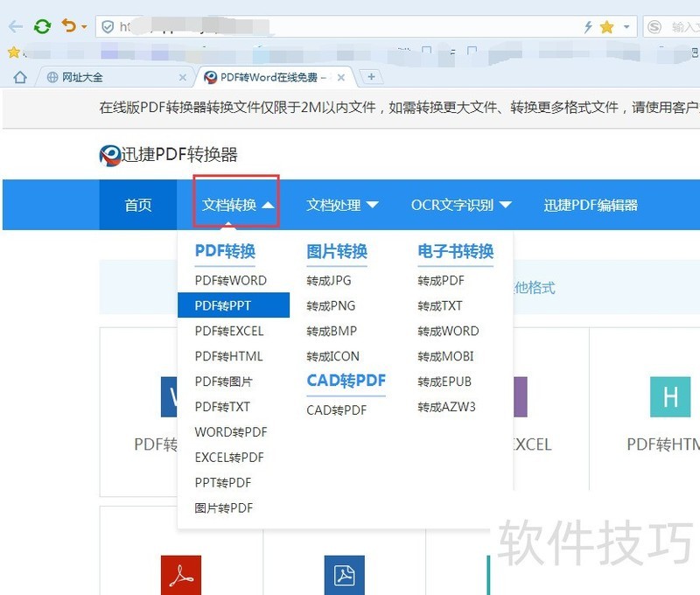Close the 网址大全 tab
Viewport: 700px width, 595px height.
click(x=183, y=78)
